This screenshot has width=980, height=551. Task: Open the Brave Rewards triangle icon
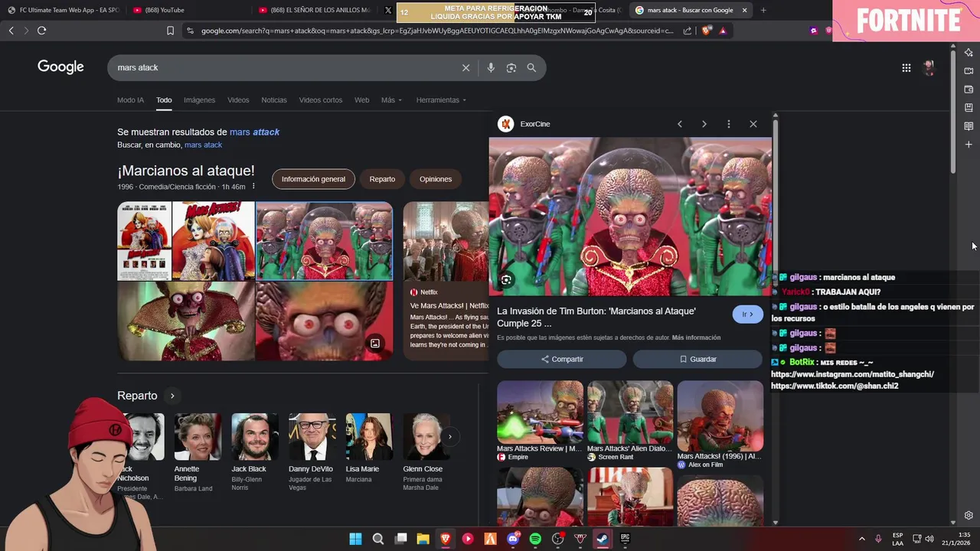[x=723, y=31]
